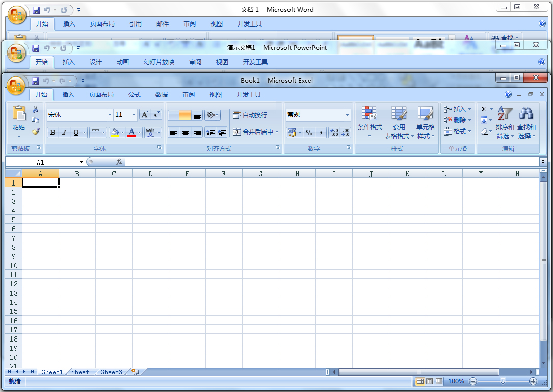
Task: Expand the fill color dropdown arrow
Action: (122, 133)
